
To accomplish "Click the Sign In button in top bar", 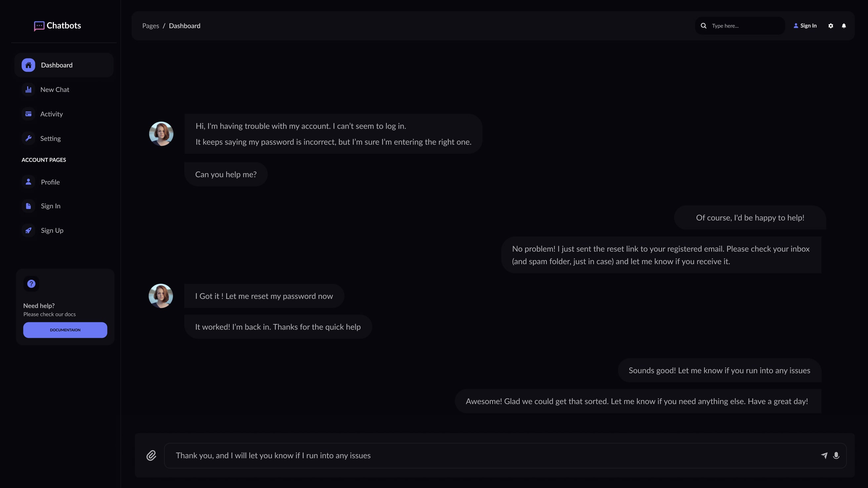I will click(805, 25).
